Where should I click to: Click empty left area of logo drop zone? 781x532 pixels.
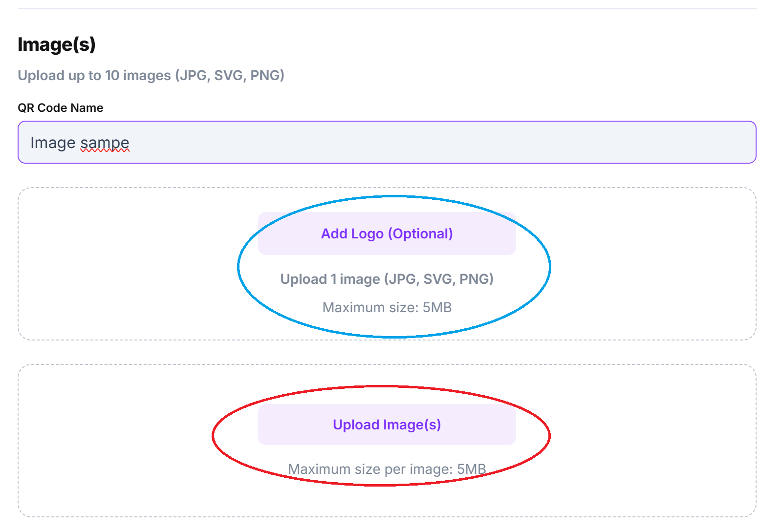point(122,264)
